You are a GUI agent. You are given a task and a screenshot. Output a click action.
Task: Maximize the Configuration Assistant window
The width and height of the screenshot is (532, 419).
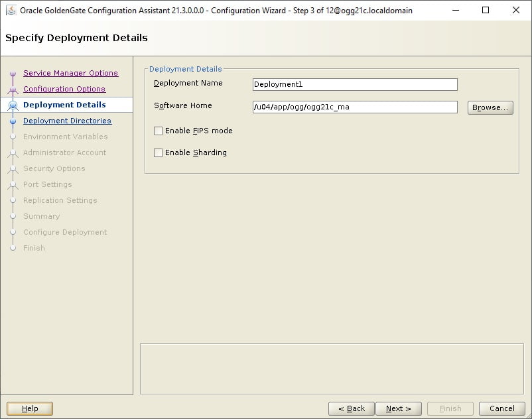pyautogui.click(x=486, y=10)
